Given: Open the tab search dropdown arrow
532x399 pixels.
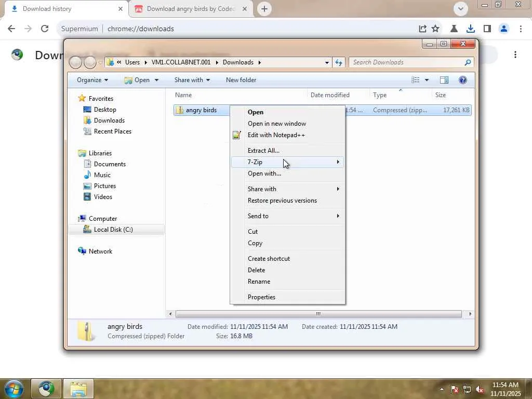Looking at the screenshot, I should click(x=460, y=9).
